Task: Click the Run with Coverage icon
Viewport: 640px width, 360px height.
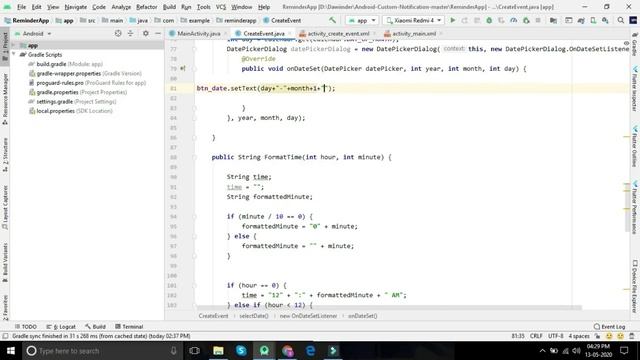Action: coord(501,20)
